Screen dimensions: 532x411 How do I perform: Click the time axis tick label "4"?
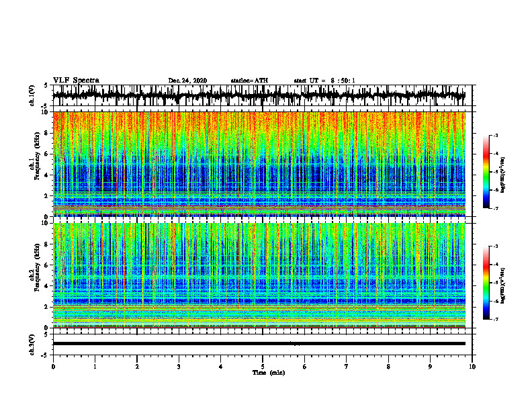[x=221, y=367]
